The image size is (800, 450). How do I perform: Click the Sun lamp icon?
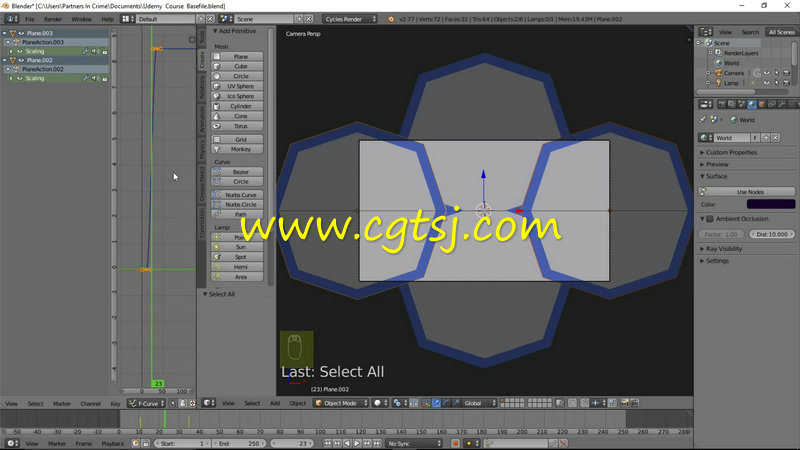click(217, 247)
